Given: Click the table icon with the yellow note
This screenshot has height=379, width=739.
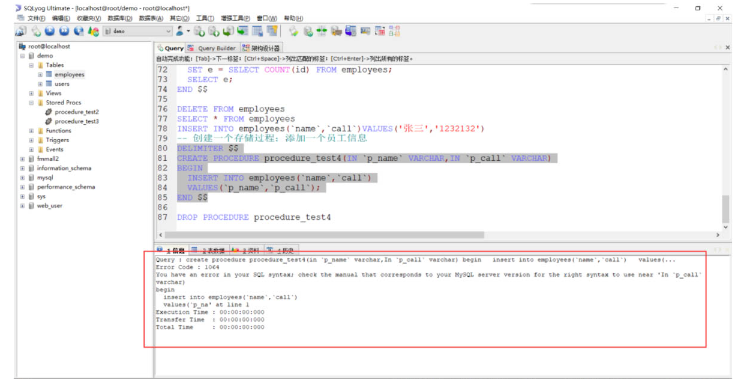Looking at the screenshot, I should click(x=272, y=32).
